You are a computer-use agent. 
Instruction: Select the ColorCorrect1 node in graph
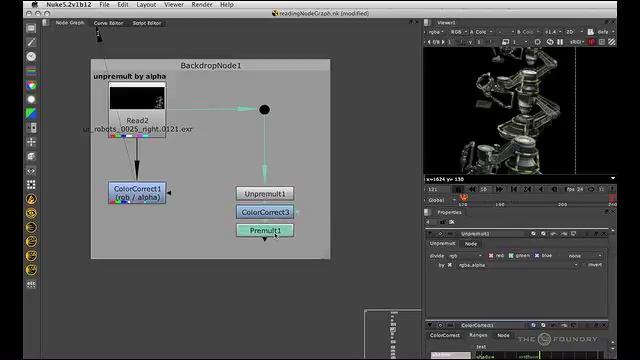(137, 193)
